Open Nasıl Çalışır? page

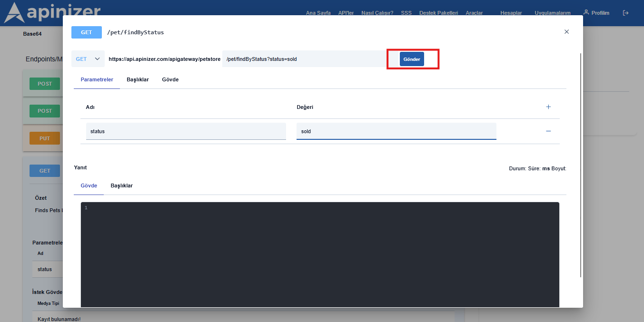pyautogui.click(x=377, y=13)
